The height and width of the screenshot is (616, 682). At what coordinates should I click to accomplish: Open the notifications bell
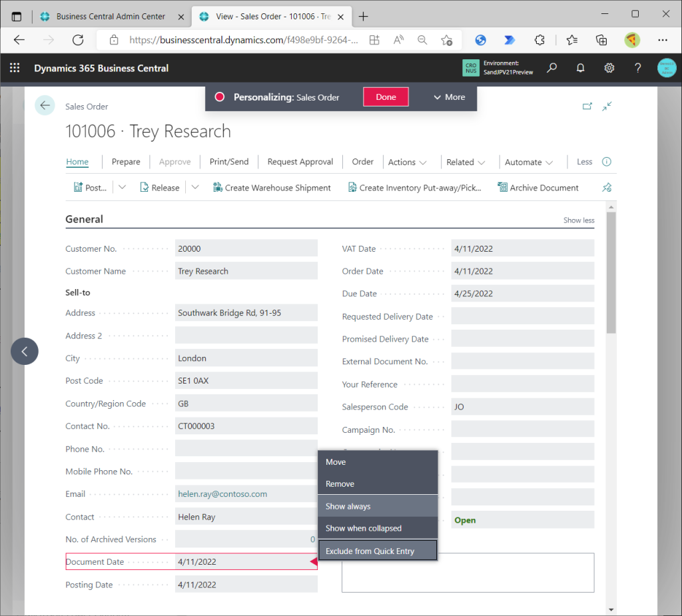(580, 68)
